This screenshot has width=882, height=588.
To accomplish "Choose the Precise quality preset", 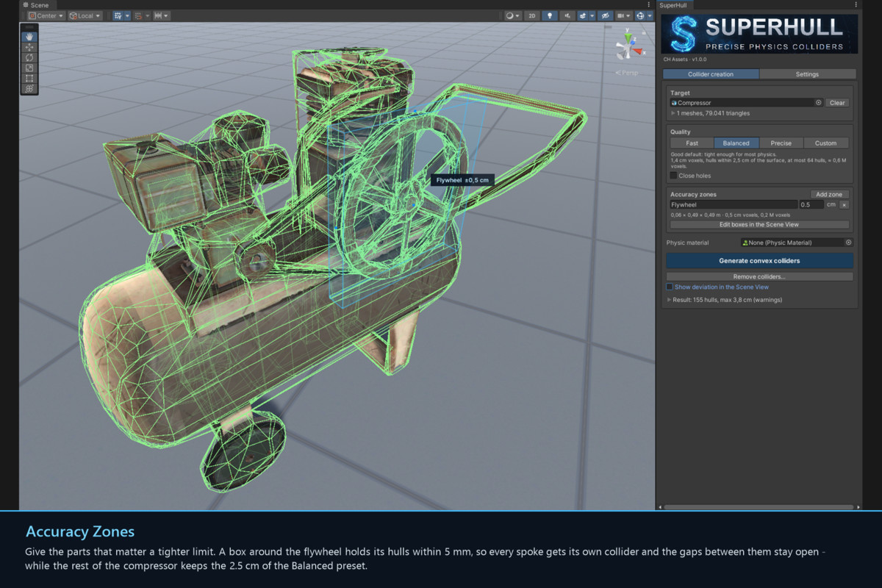I will [781, 143].
